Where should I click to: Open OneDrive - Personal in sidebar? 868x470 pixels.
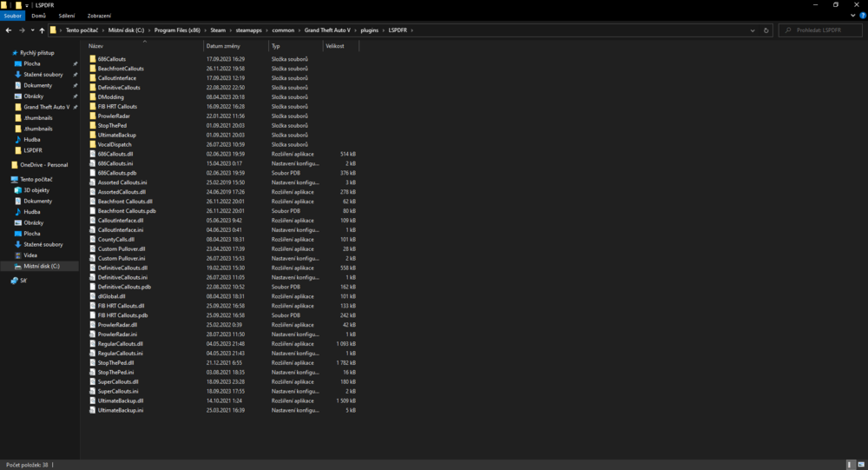click(x=43, y=164)
